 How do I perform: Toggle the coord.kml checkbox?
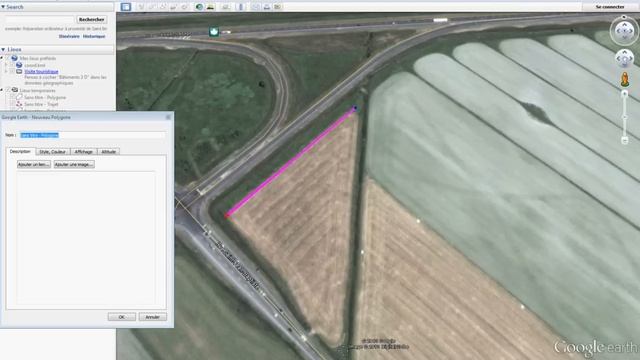(x=12, y=65)
